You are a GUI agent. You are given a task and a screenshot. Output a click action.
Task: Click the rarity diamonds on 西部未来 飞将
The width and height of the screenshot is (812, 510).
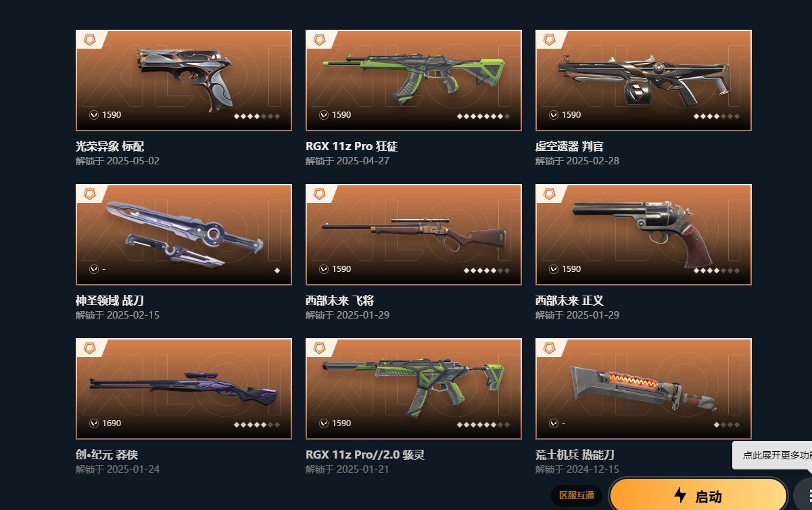487,271
